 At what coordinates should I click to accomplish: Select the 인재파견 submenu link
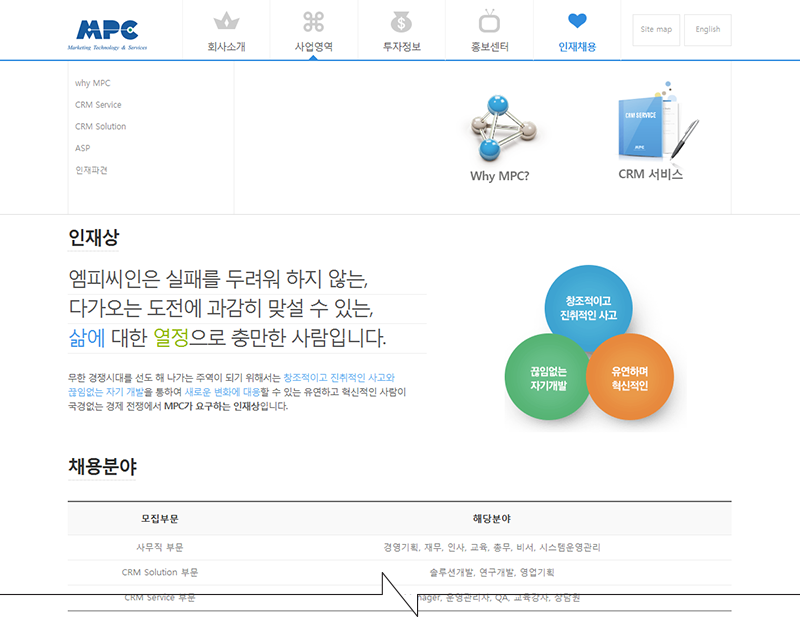tap(91, 170)
